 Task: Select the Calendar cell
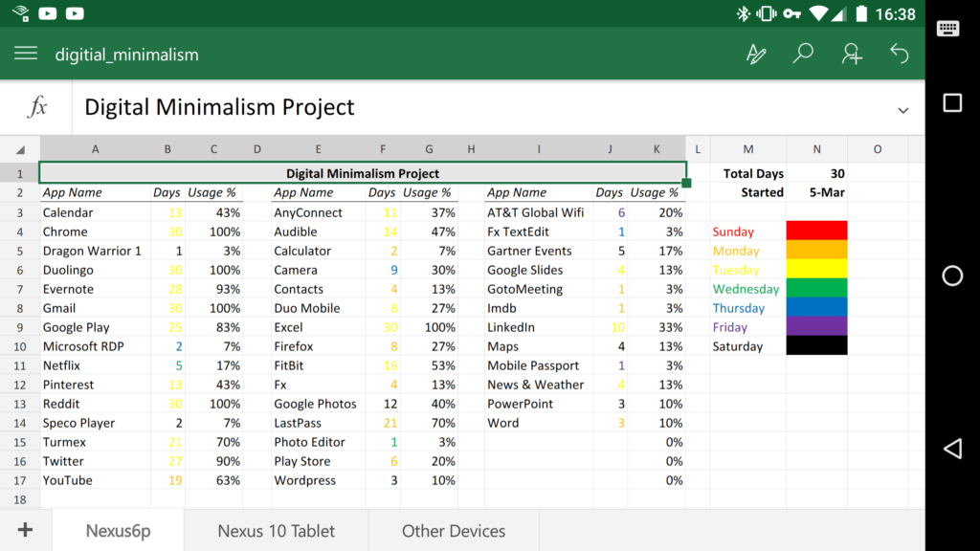[x=95, y=212]
